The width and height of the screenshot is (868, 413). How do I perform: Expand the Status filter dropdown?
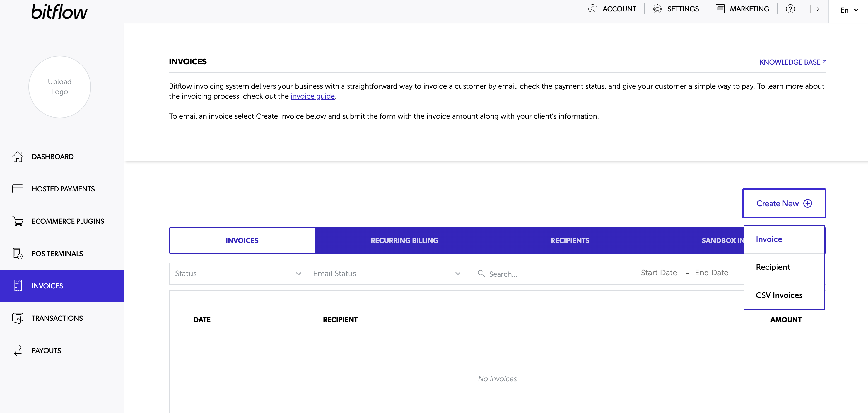(238, 274)
